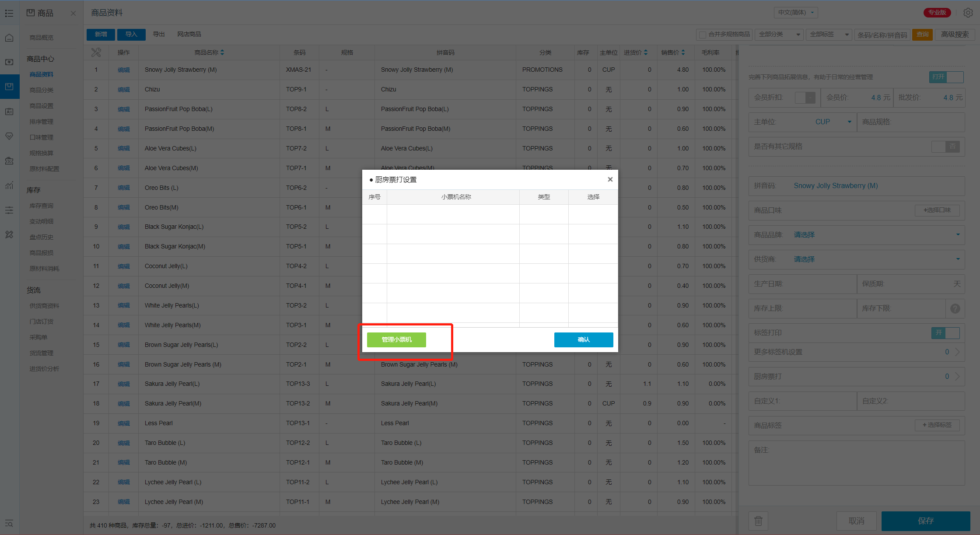Click the stock limit help question icon

coord(955,308)
